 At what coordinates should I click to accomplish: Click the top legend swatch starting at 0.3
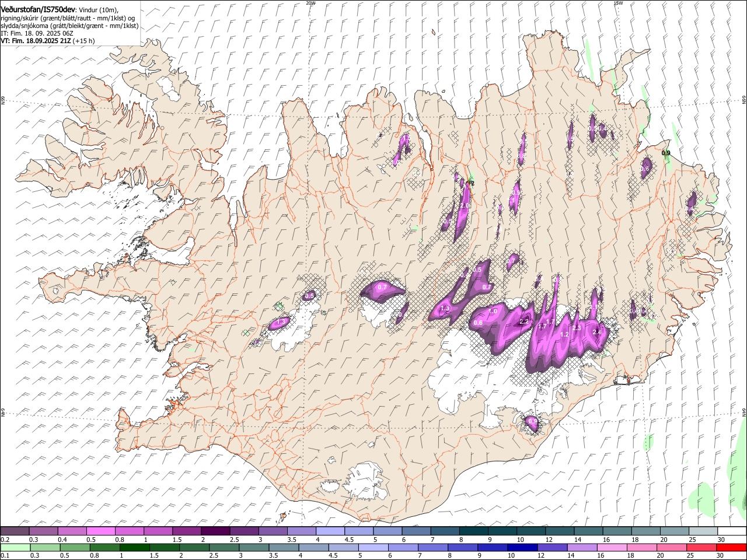(43, 531)
